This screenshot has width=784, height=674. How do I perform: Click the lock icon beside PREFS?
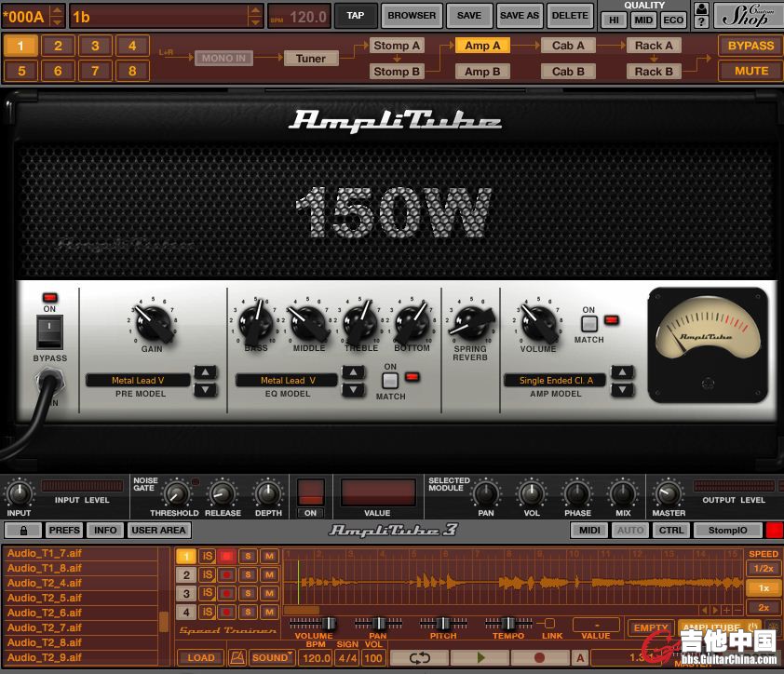pos(22,530)
